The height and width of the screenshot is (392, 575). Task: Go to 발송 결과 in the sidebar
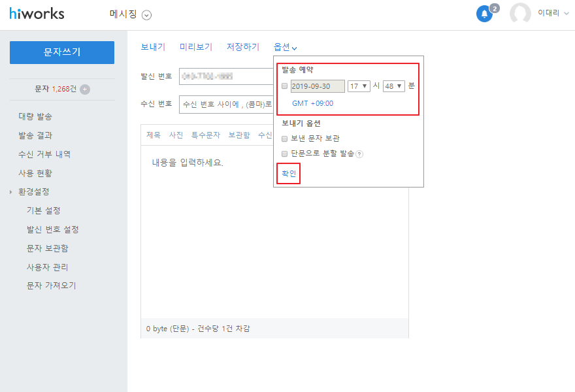35,135
